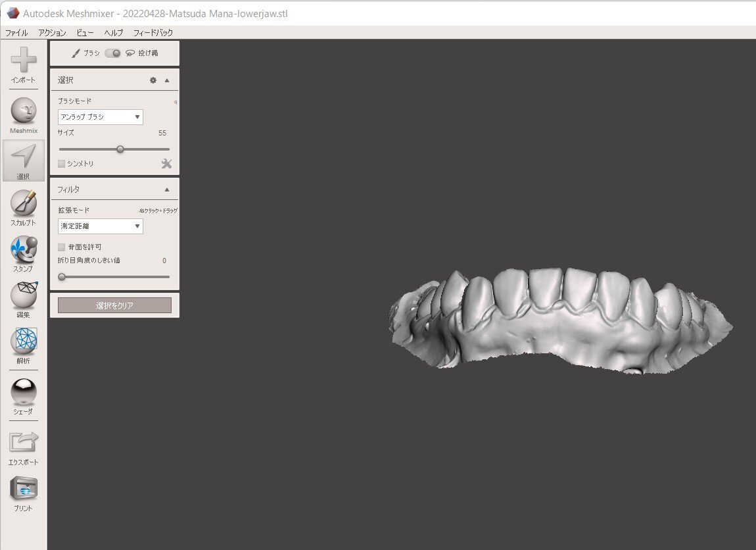Enable the Symmetry (シンメトリ) checkbox
756x550 pixels.
point(61,164)
